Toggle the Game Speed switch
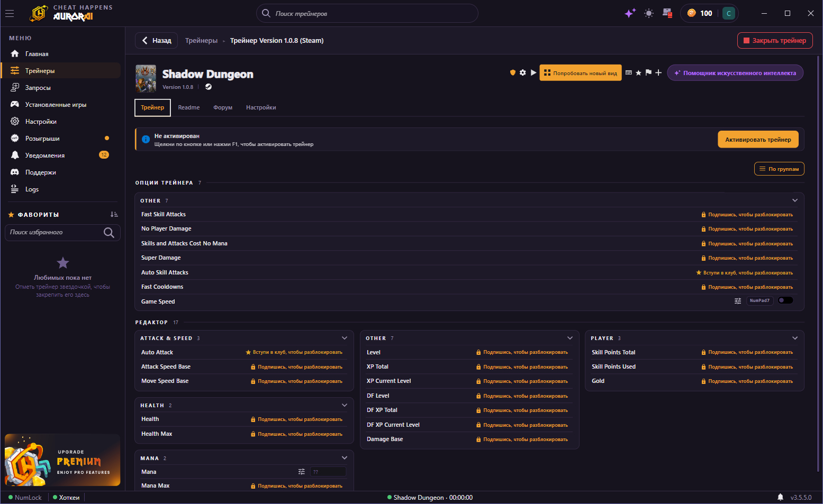Viewport: 823px width, 504px height. click(785, 300)
